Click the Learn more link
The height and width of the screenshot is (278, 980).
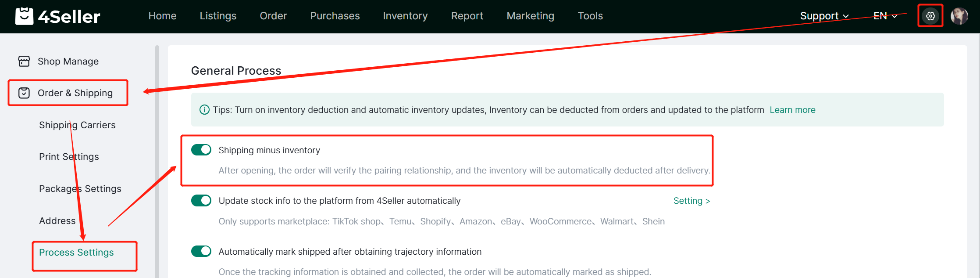point(792,110)
